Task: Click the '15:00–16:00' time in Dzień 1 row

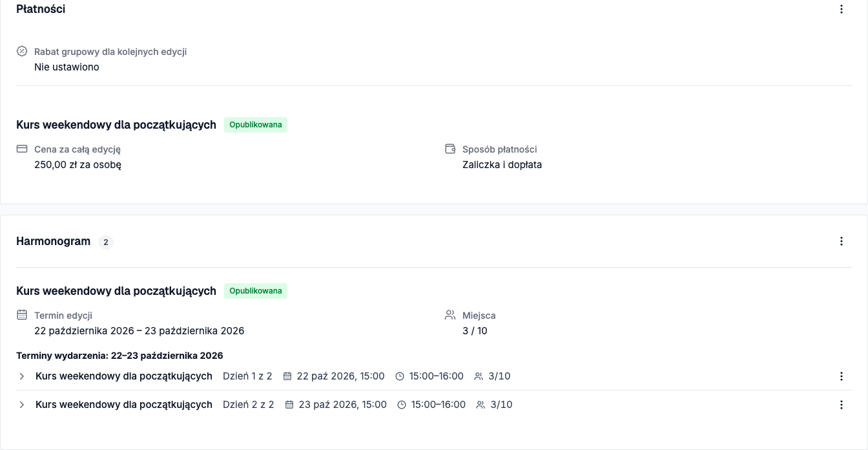Action: pyautogui.click(x=437, y=376)
